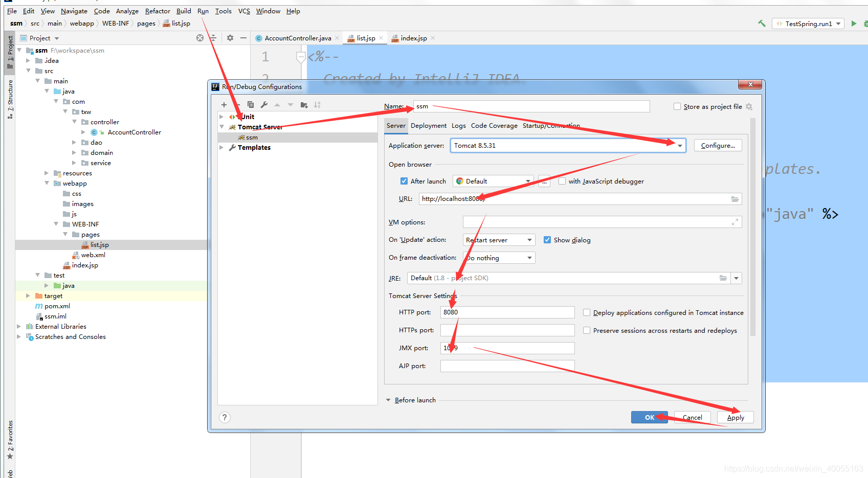Open the JRE dropdown arrow
The width and height of the screenshot is (868, 478).
(736, 278)
